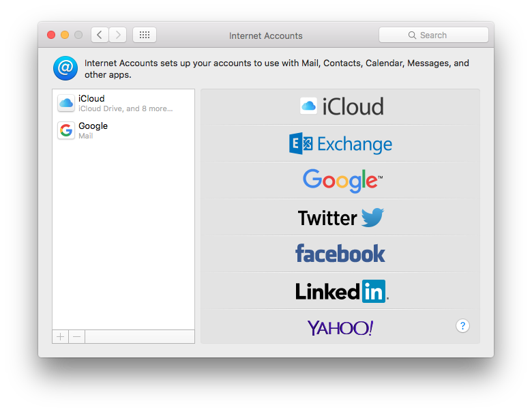Click the Search field in the toolbar
The image size is (532, 412).
point(434,35)
